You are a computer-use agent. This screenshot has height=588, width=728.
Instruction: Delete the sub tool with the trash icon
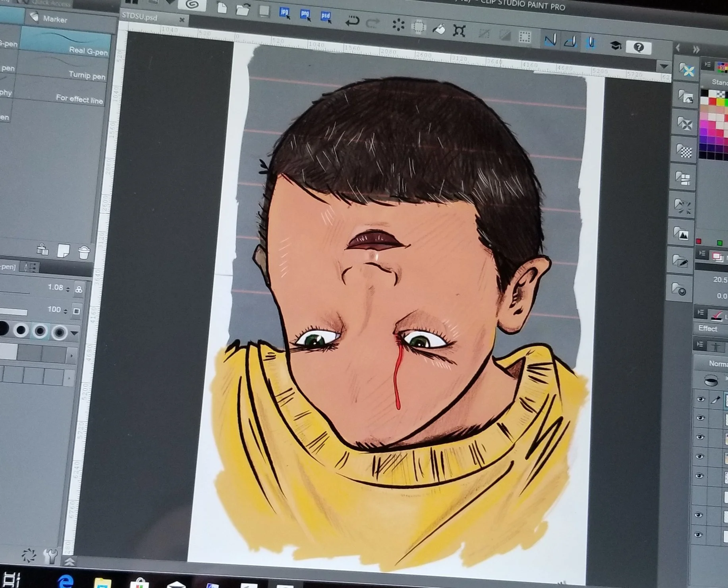pos(84,253)
